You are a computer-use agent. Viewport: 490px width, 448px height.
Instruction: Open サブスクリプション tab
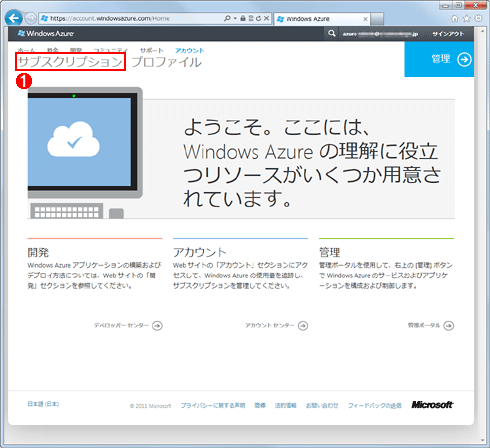[x=70, y=62]
